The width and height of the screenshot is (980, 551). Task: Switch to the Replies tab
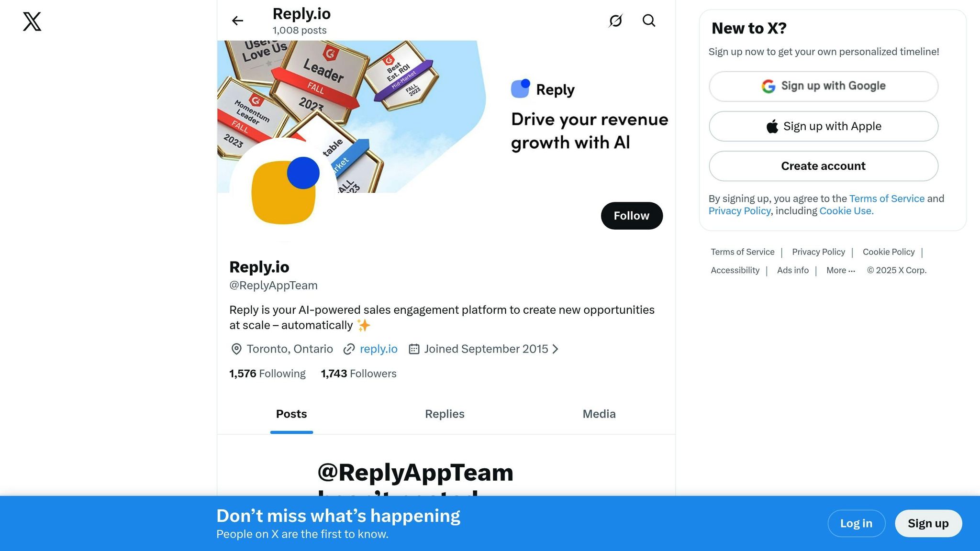tap(445, 414)
